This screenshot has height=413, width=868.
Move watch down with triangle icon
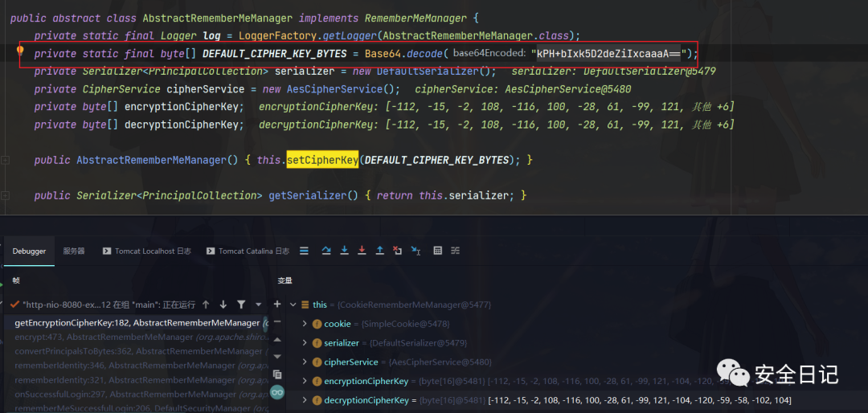tap(277, 357)
